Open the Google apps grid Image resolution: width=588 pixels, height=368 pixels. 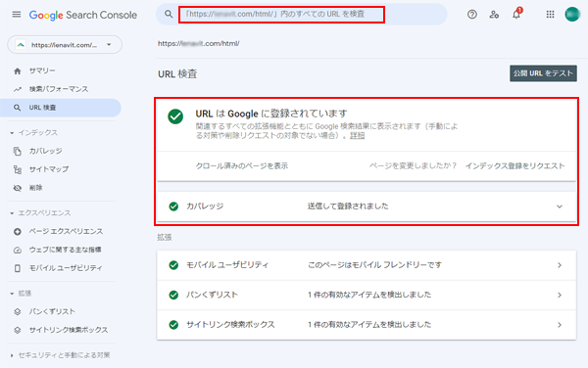click(x=550, y=15)
